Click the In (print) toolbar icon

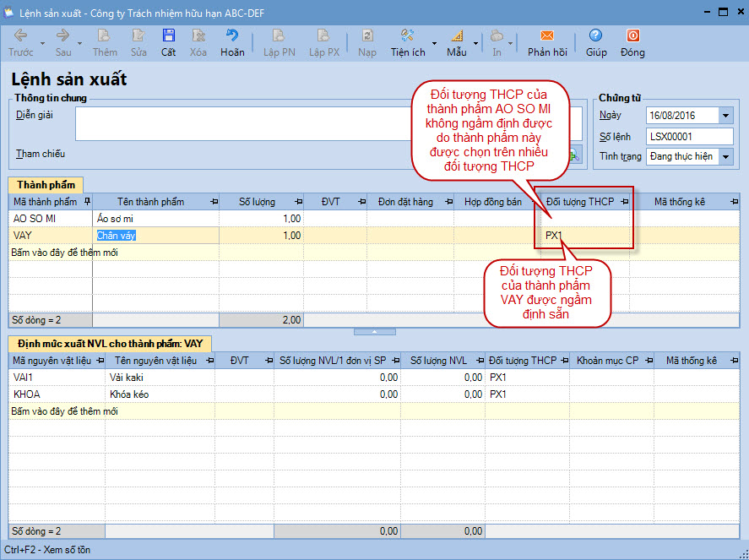[x=497, y=42]
